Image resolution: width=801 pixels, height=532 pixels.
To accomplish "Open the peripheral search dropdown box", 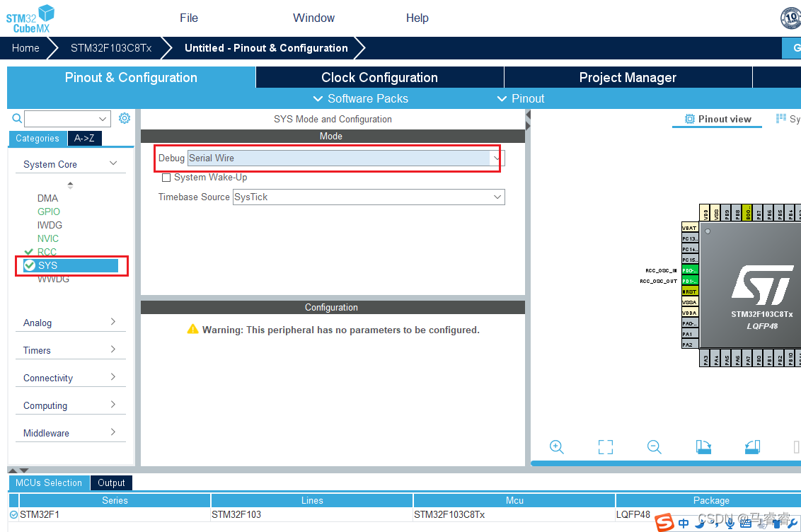I will tap(67, 119).
